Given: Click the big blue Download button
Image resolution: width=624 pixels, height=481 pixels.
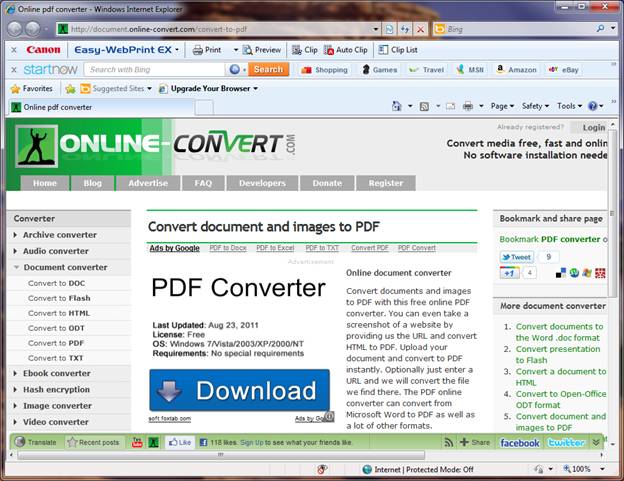Looking at the screenshot, I should (240, 390).
